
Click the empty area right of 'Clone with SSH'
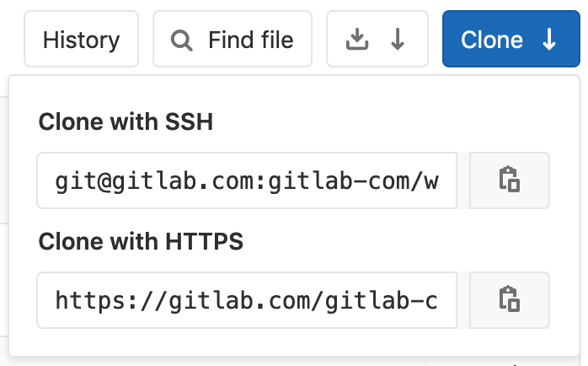click(x=379, y=122)
